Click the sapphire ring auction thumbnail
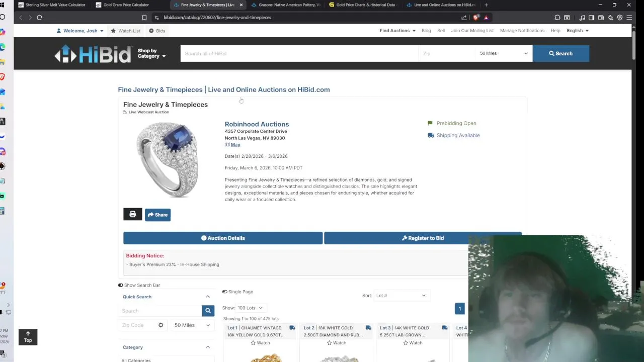 pyautogui.click(x=167, y=159)
